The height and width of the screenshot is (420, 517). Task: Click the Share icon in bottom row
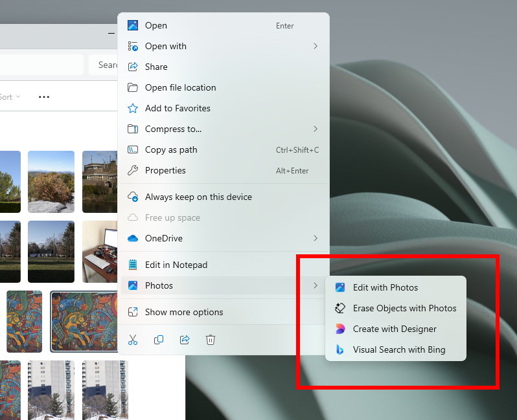tap(185, 340)
